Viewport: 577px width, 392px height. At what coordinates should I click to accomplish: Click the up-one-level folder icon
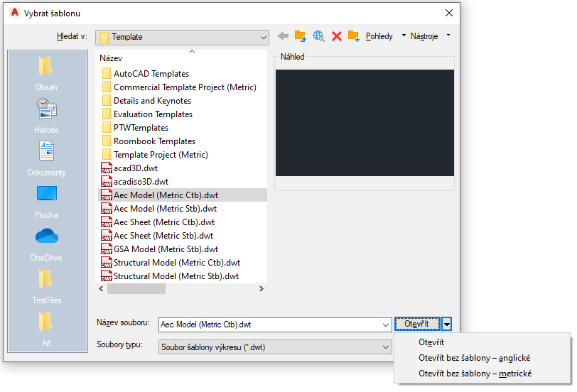click(x=300, y=36)
